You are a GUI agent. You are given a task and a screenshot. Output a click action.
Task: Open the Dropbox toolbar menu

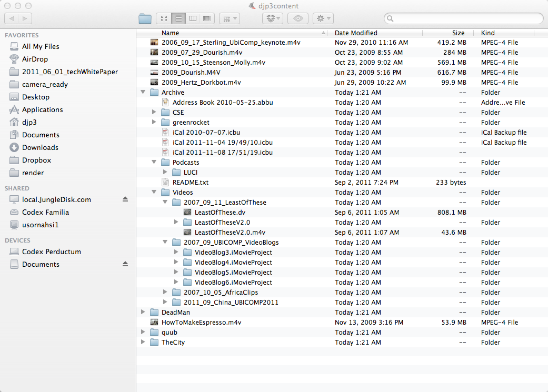[x=272, y=18]
